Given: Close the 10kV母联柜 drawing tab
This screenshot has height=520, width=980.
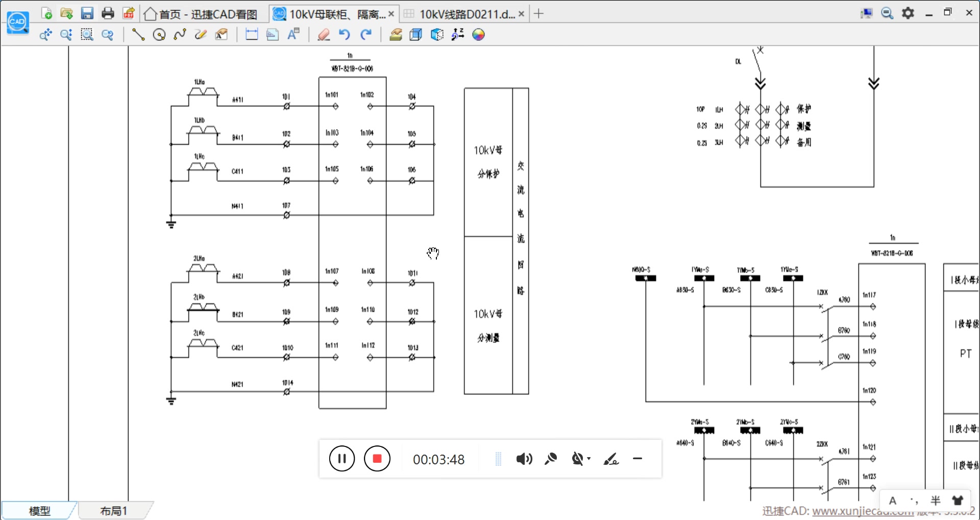Looking at the screenshot, I should [391, 14].
